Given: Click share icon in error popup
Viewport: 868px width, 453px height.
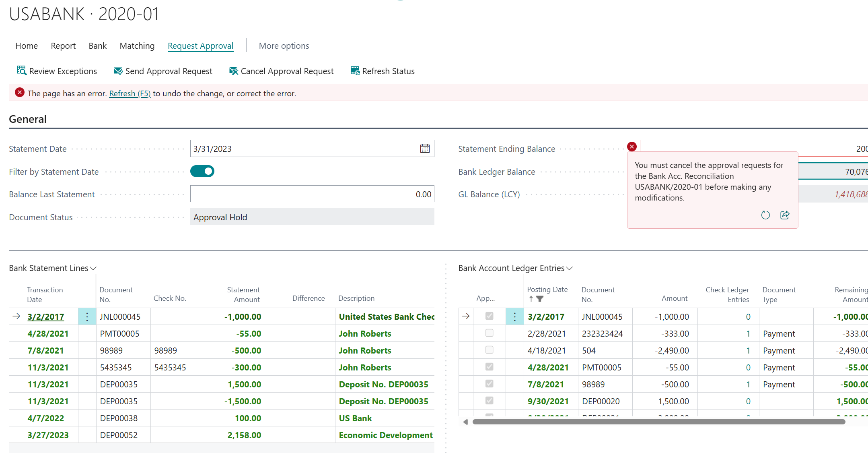Looking at the screenshot, I should pyautogui.click(x=785, y=215).
